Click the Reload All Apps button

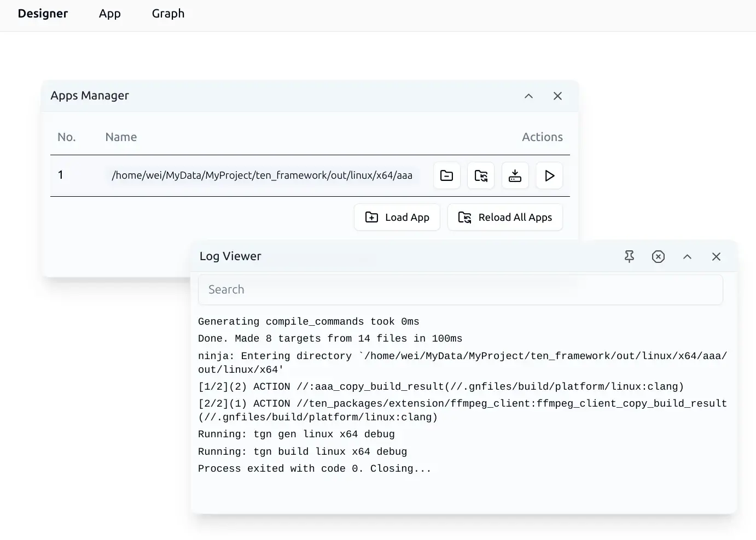[505, 217]
